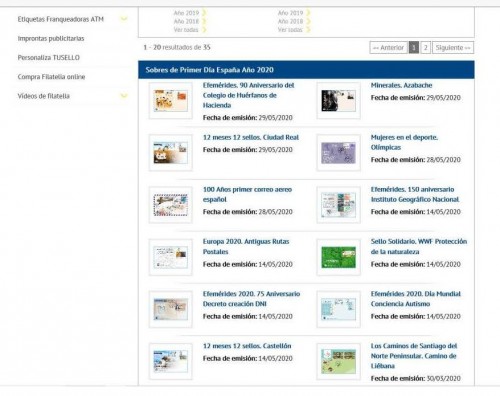Click Sobres de Primer Día España Año 2020 header
The image size is (500, 396).
coord(306,70)
